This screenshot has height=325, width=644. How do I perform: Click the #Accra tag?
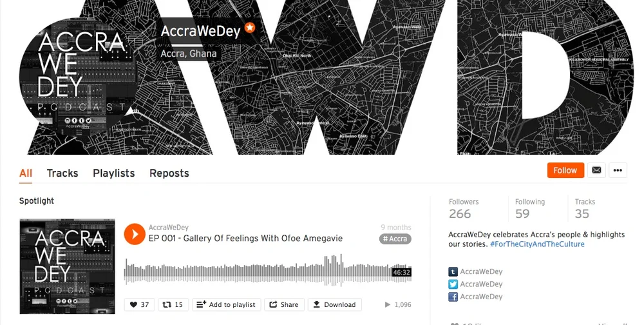[395, 239]
